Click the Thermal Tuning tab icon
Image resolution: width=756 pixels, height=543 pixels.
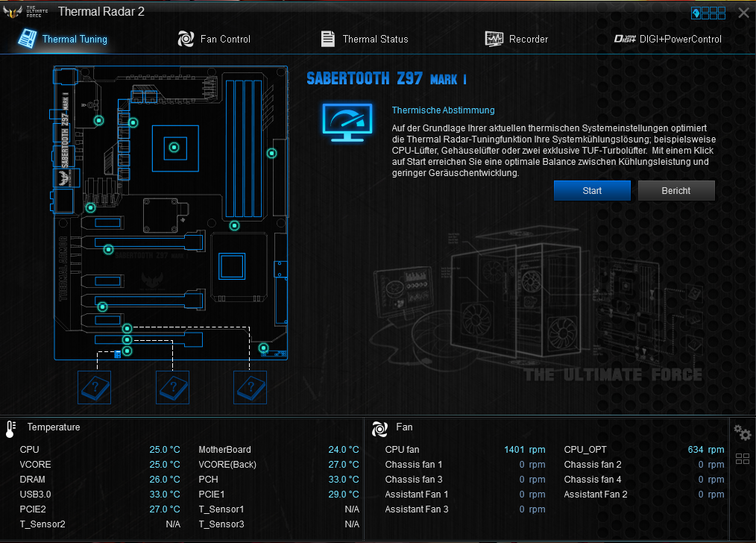pyautogui.click(x=28, y=39)
